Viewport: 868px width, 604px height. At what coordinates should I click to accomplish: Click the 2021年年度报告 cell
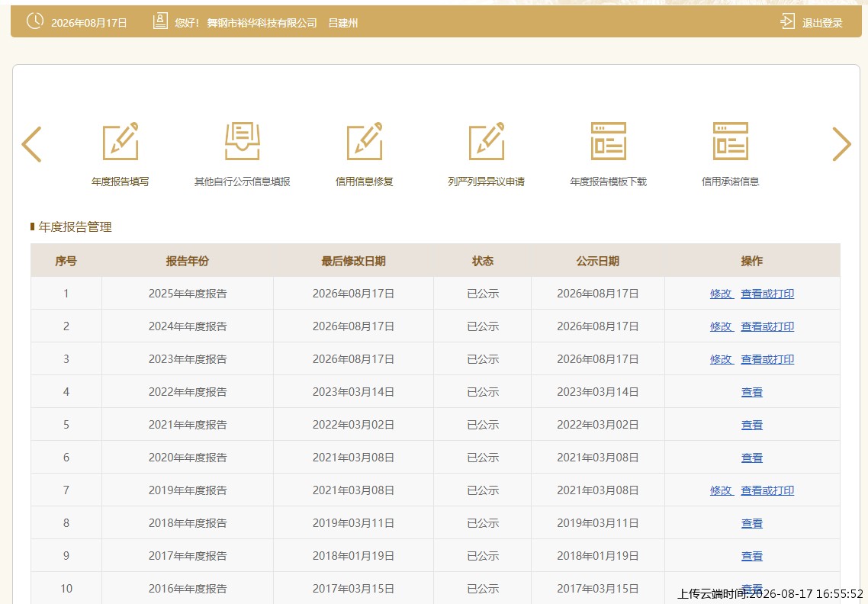click(188, 425)
